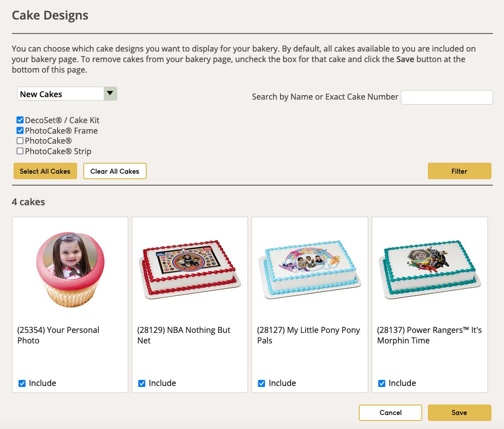Screen dimensions: 504x429
Task: Open the New Cakes category dropdown
Action: coord(67,94)
